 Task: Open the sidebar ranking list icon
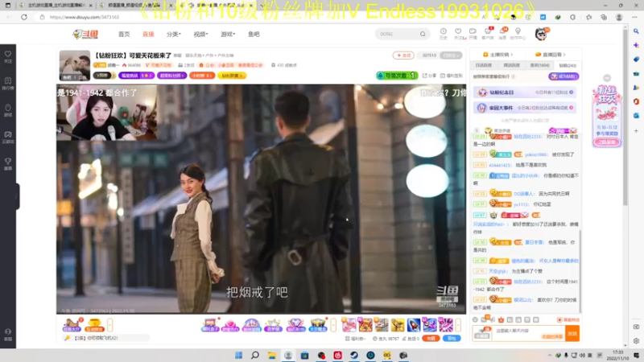8,84
